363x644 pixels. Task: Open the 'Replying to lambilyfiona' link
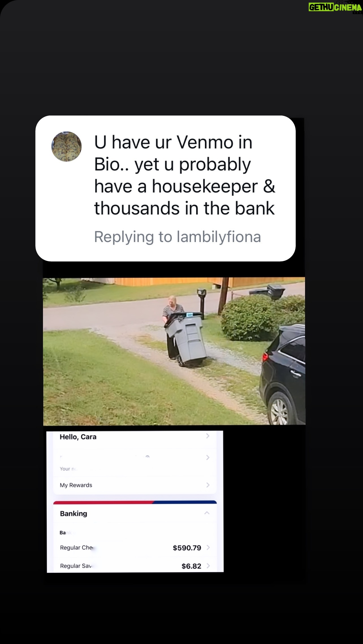(177, 237)
